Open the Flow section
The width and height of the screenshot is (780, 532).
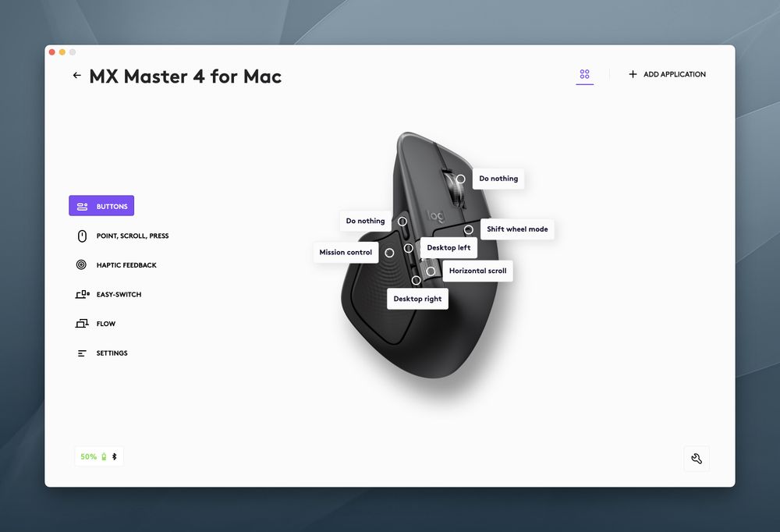click(x=95, y=324)
